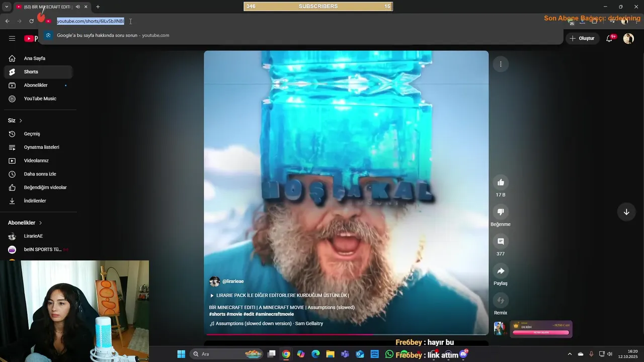This screenshot has width=644, height=362.
Task: Click the URL address bar
Action: pos(302,21)
